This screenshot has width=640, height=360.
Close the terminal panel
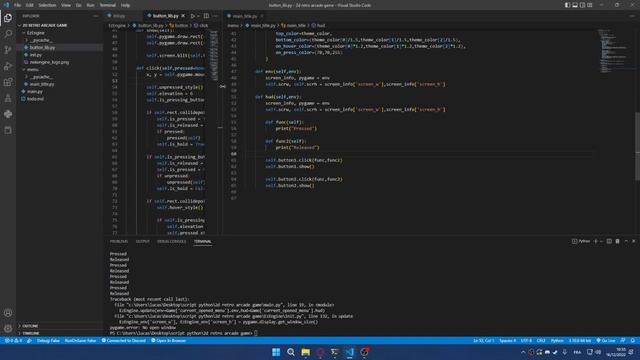pyautogui.click(x=634, y=241)
